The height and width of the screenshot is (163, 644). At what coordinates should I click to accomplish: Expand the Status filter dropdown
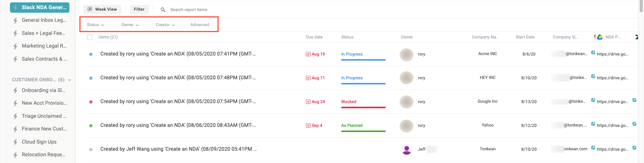click(x=95, y=25)
